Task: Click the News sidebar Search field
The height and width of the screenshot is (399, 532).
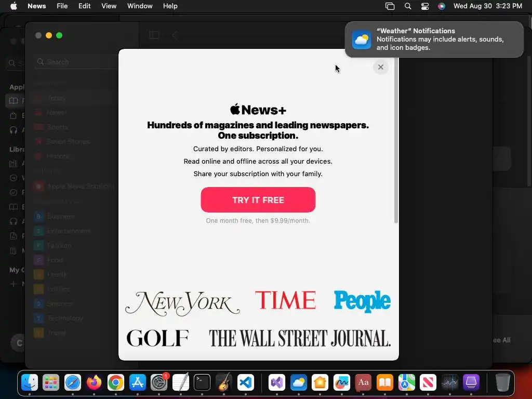Action: tap(76, 62)
